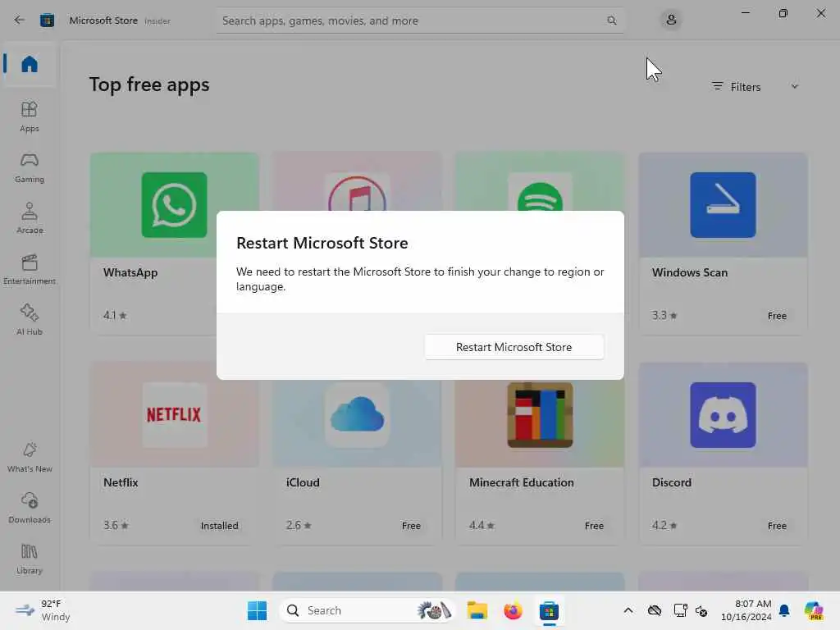840x630 pixels.
Task: Click Free label on iCloud card
Action: coord(411,526)
